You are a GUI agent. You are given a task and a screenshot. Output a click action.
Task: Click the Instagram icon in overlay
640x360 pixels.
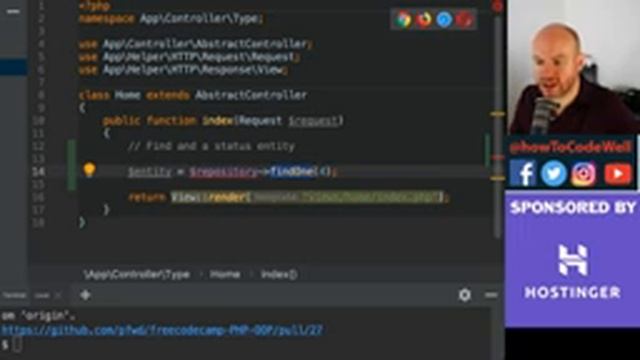(584, 173)
